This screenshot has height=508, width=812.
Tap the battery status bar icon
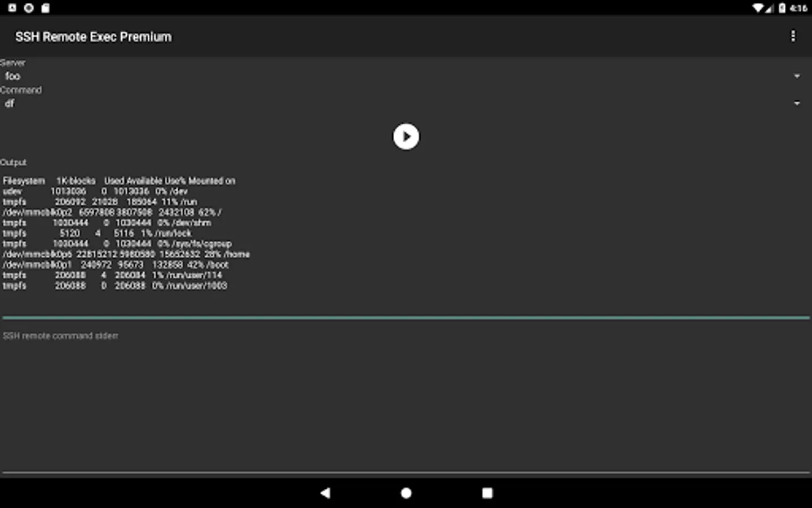pyautogui.click(x=782, y=8)
